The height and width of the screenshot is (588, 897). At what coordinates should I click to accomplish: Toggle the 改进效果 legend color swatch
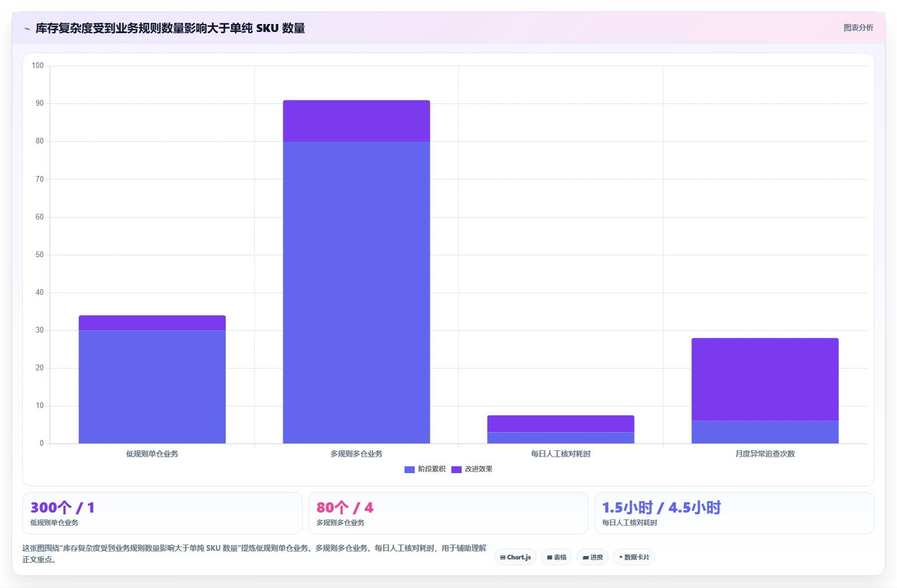[x=456, y=470]
